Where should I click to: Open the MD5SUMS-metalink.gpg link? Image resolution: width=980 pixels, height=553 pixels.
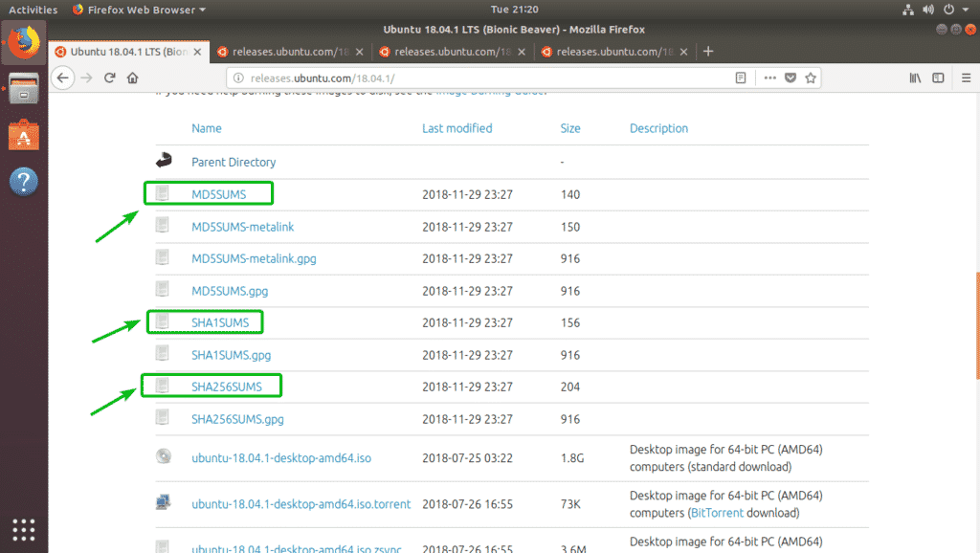254,258
